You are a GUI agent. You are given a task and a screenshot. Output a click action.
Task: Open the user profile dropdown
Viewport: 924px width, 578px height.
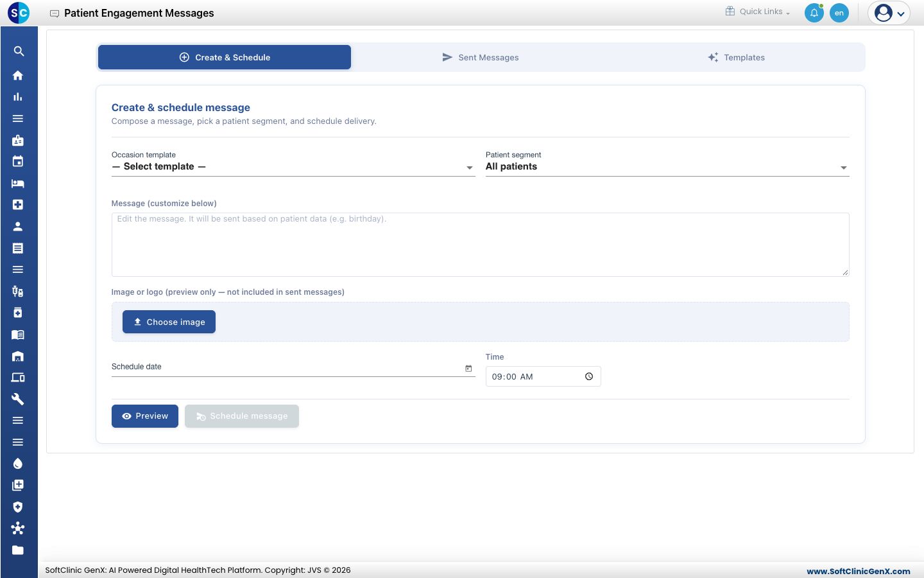tap(889, 13)
